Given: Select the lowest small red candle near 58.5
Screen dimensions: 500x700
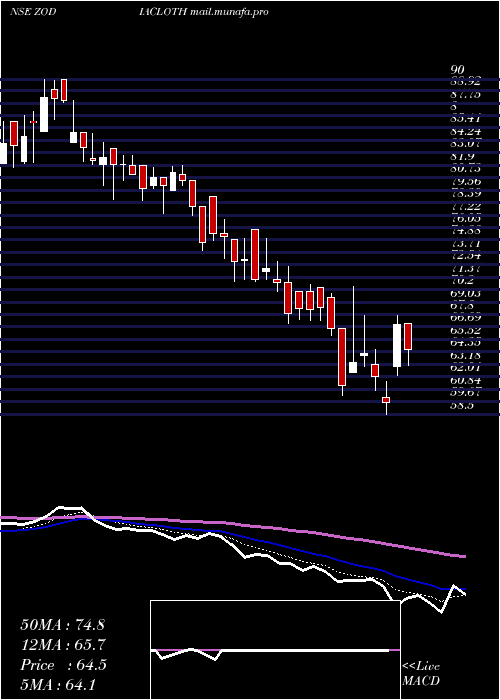Looking at the screenshot, I should click(x=386, y=400).
